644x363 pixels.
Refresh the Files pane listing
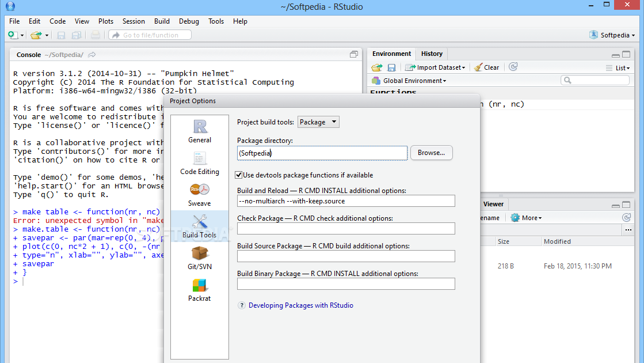click(626, 217)
